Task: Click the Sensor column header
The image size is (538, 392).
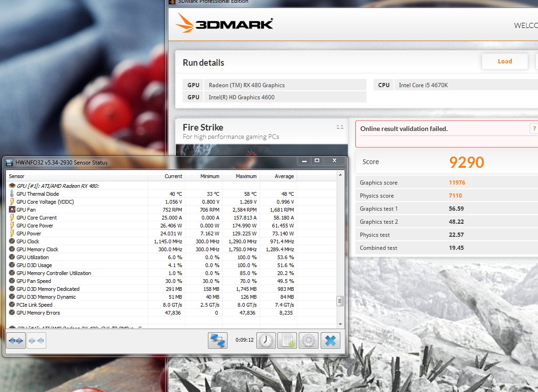Action: pos(77,176)
